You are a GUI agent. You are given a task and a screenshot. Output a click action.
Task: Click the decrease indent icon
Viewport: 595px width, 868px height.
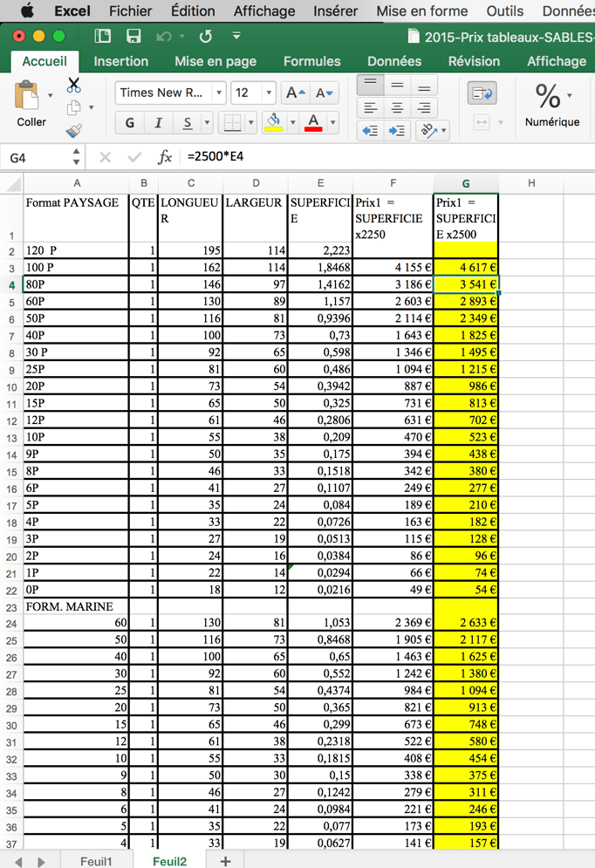pyautogui.click(x=370, y=131)
